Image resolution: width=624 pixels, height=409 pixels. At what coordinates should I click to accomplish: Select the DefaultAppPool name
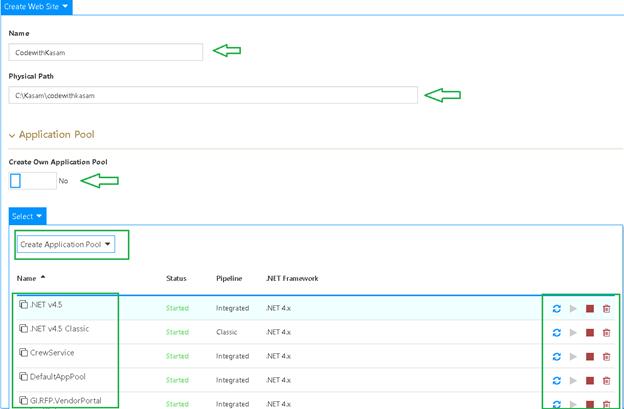click(58, 376)
